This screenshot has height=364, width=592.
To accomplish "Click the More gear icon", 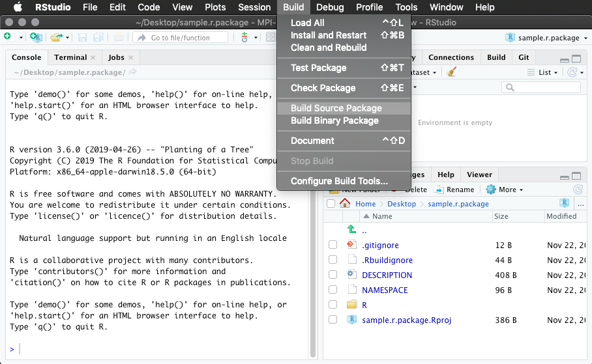I will [490, 189].
